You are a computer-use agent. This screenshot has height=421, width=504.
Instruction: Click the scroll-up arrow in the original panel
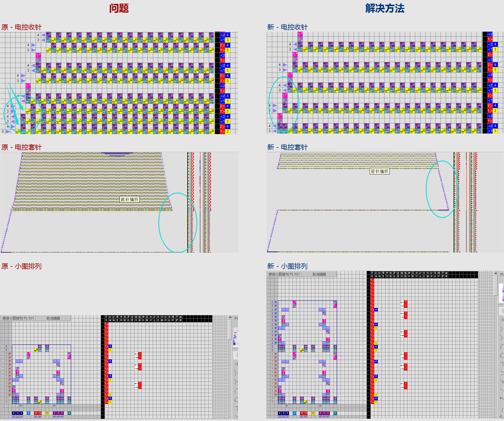(x=230, y=318)
